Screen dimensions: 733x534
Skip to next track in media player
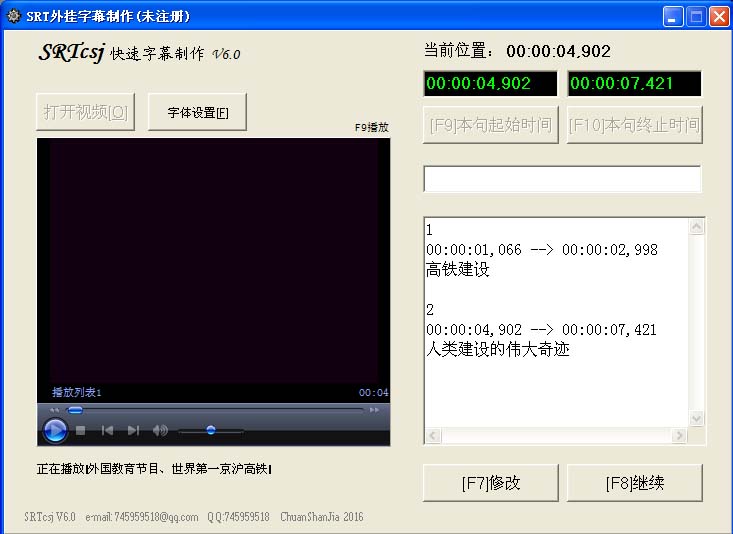(133, 431)
